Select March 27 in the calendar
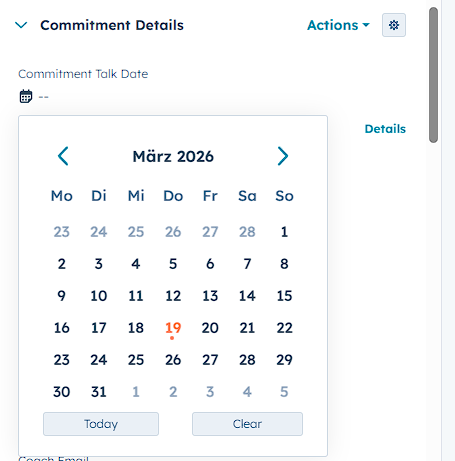The width and height of the screenshot is (455, 461). tap(210, 360)
